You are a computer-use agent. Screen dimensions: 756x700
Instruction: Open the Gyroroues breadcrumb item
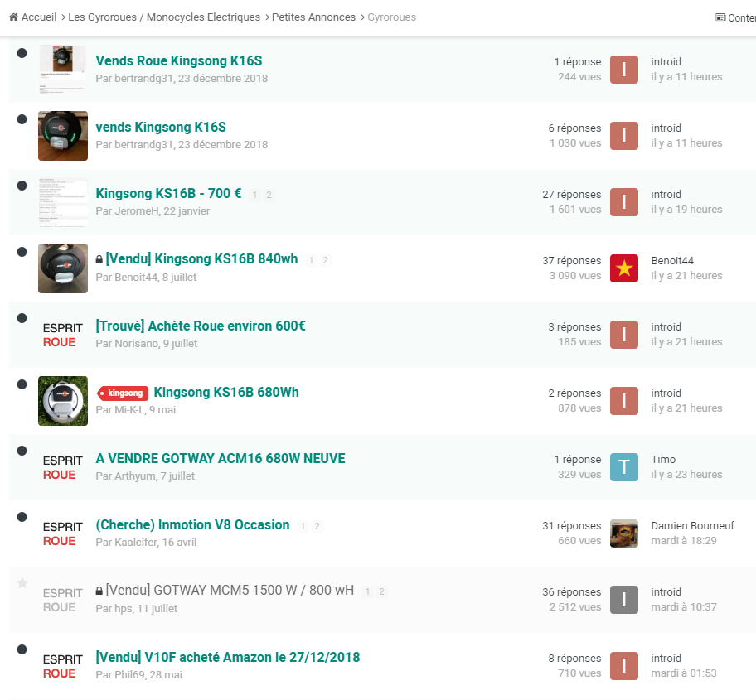(391, 17)
